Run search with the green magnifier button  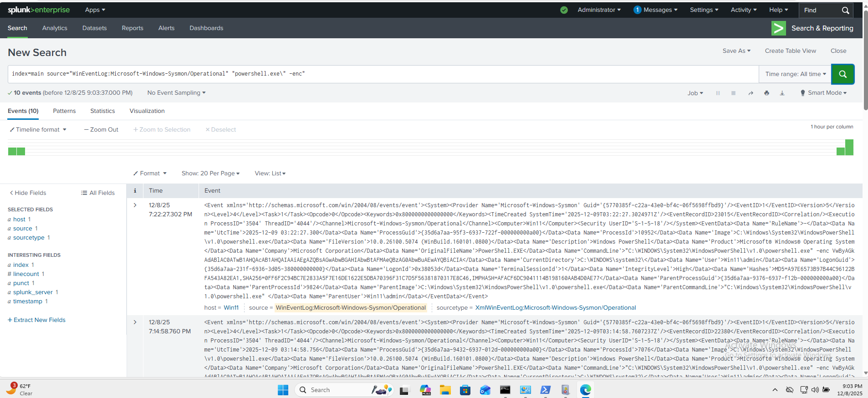tap(842, 74)
